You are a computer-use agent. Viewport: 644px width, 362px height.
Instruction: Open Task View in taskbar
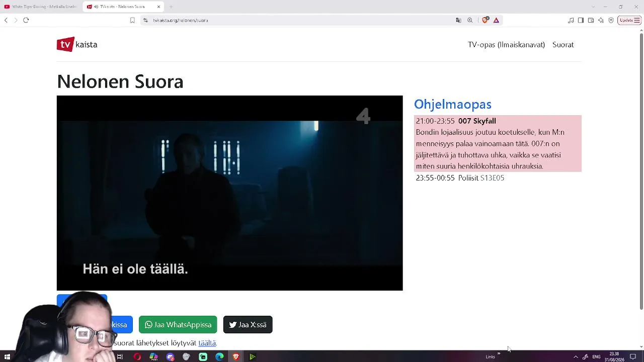point(120,357)
